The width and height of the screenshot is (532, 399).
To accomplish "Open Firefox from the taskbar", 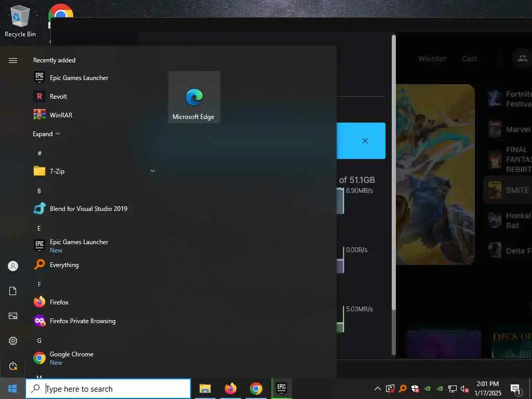I will coord(230,389).
